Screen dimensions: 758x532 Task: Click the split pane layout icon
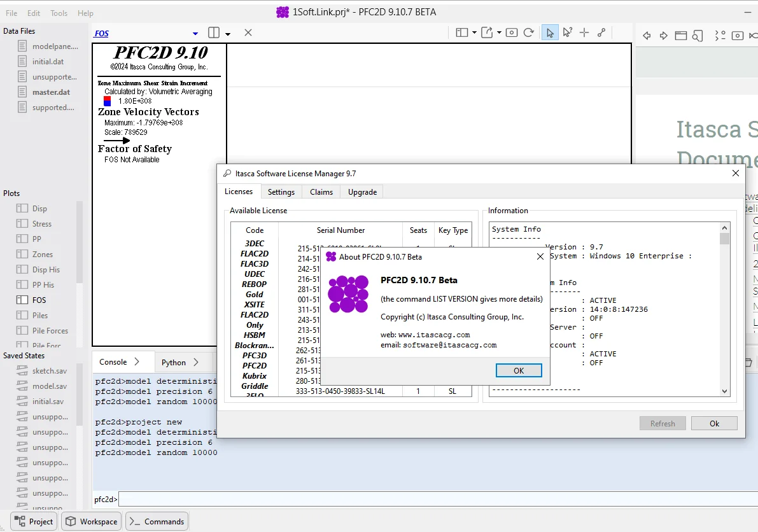[214, 32]
